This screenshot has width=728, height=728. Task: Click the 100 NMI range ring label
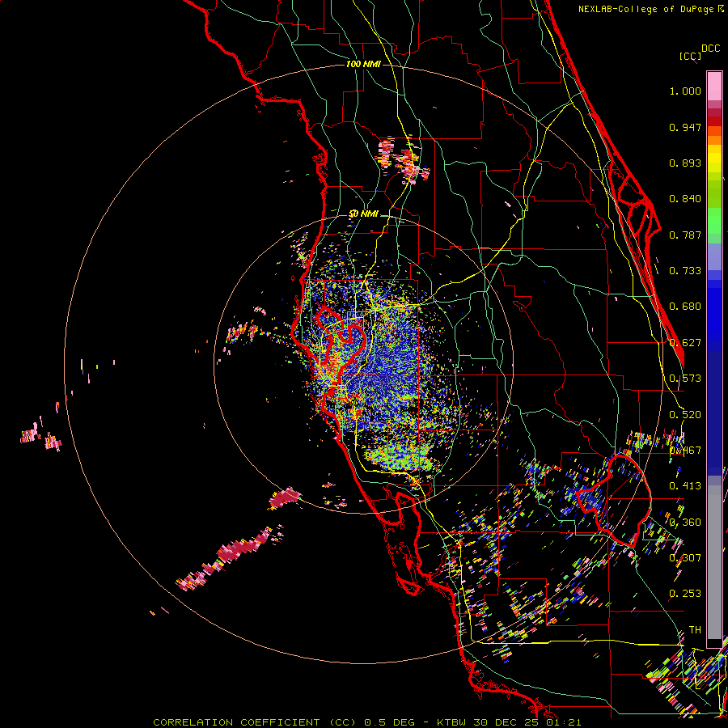coord(363,64)
